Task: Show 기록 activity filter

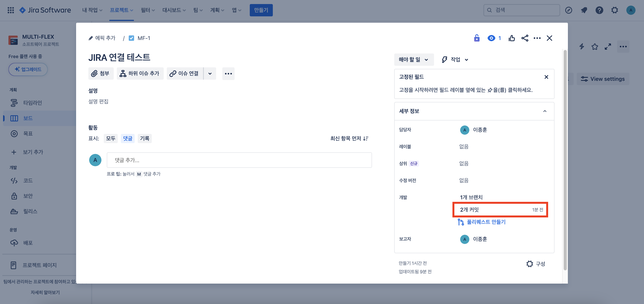Action: click(144, 139)
